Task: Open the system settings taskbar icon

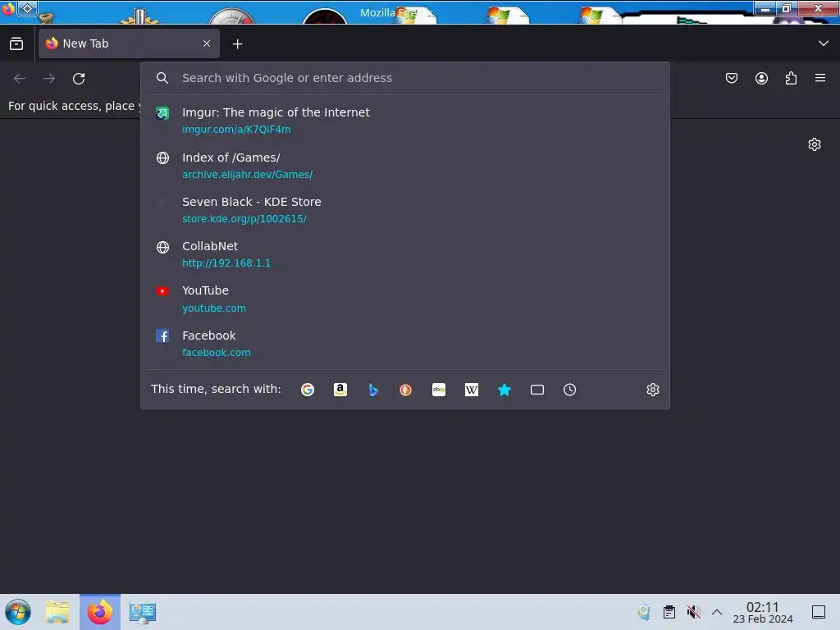Action: [x=143, y=612]
